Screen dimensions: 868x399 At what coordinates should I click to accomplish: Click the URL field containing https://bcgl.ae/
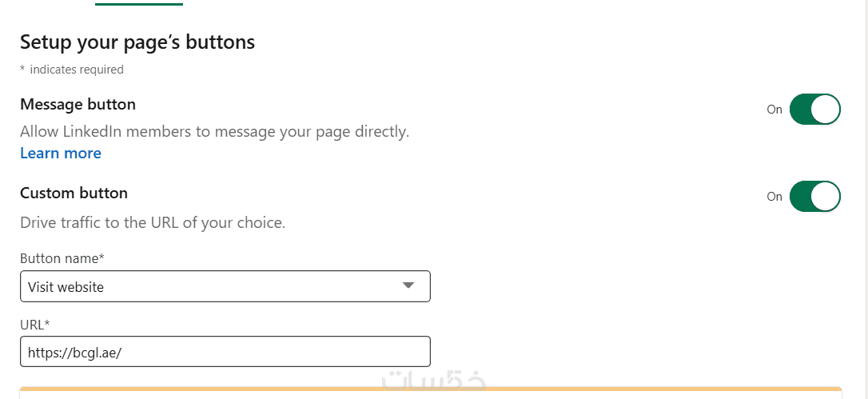coord(225,351)
